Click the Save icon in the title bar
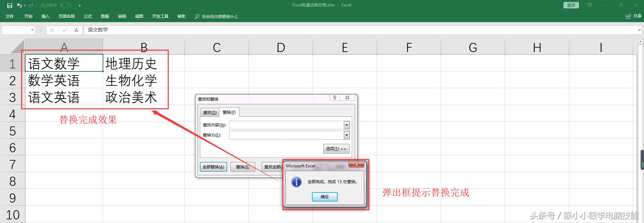 click(9, 5)
